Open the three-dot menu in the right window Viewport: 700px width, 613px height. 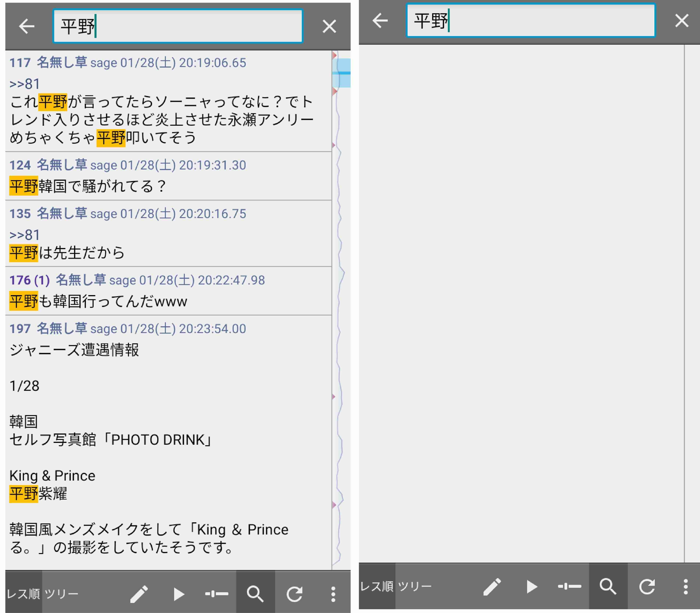(x=686, y=587)
